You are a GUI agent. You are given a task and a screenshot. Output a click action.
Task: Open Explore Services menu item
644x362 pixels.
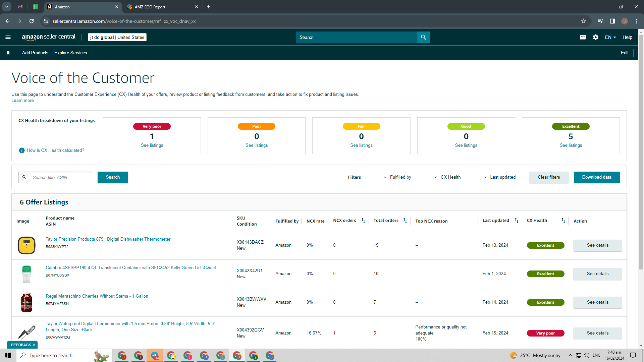[x=71, y=53]
